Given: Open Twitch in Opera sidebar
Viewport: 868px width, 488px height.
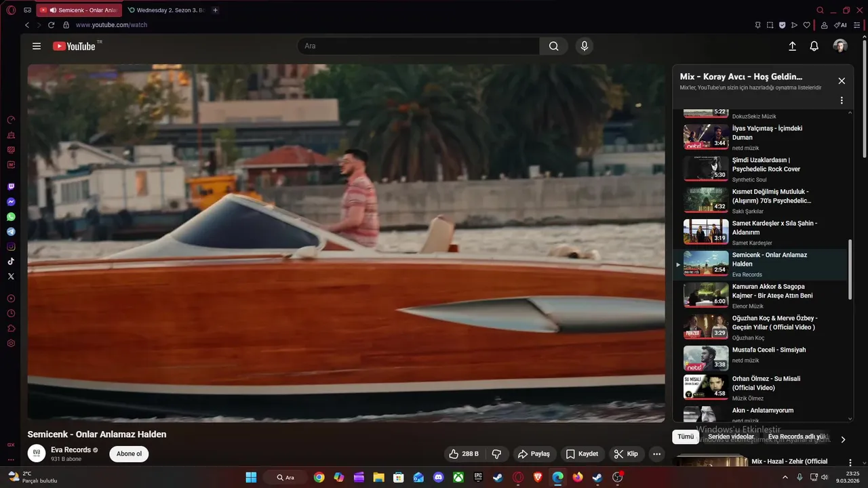Looking at the screenshot, I should tap(11, 186).
